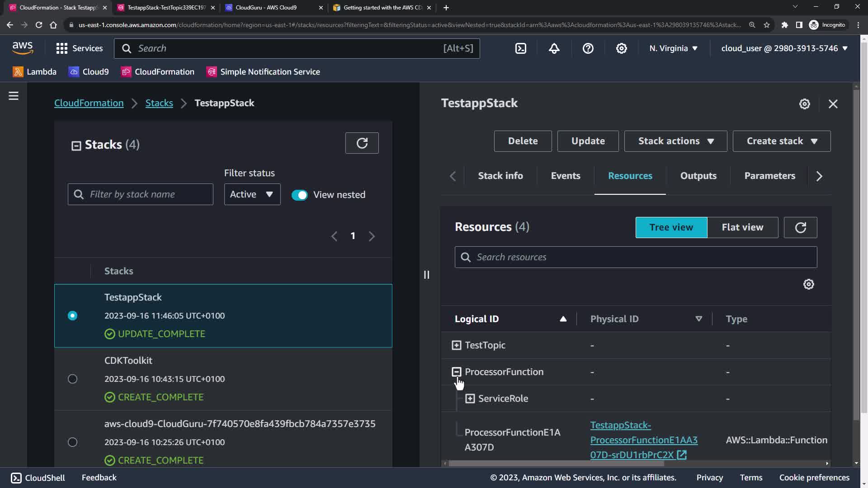Open the side navigation hamburger menu
This screenshot has height=488, width=868.
(x=14, y=96)
